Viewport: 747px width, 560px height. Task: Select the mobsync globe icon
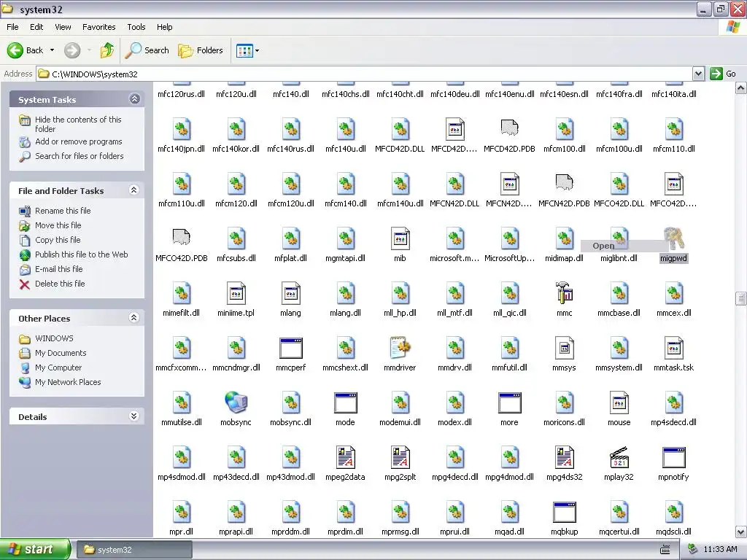click(236, 402)
